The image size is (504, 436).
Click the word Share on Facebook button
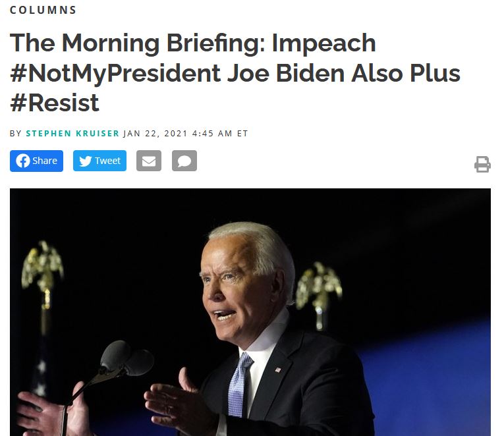point(45,161)
